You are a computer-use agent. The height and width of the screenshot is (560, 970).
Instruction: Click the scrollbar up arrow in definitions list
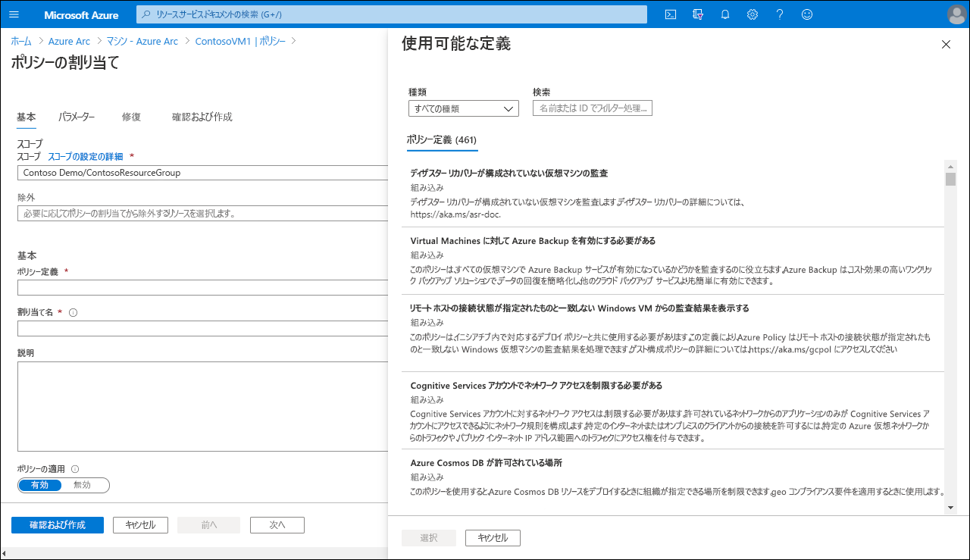(950, 165)
